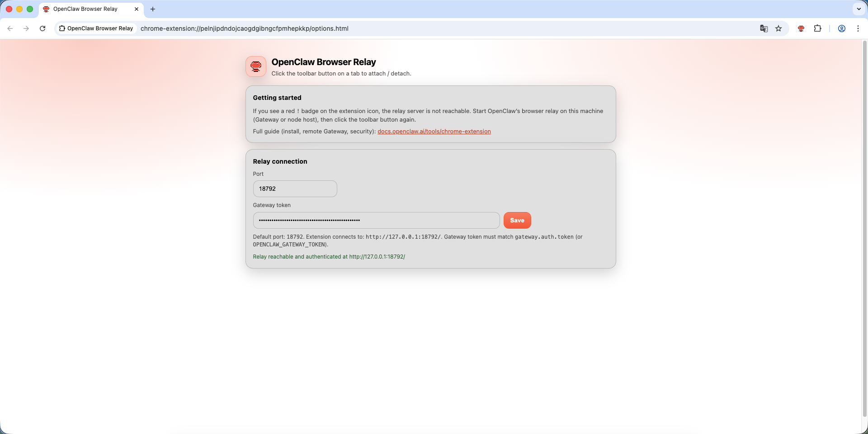Click the Google Translate icon
Image resolution: width=868 pixels, height=434 pixels.
(764, 28)
